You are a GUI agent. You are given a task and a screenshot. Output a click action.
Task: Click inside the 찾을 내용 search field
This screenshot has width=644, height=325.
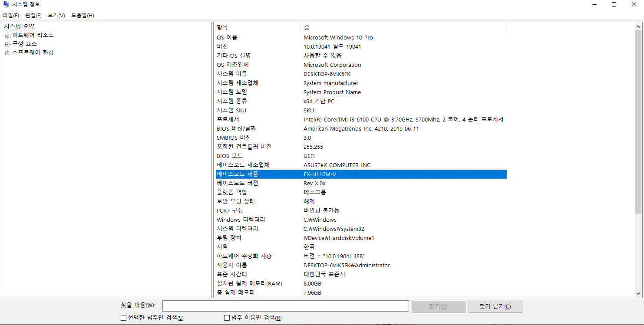point(285,306)
